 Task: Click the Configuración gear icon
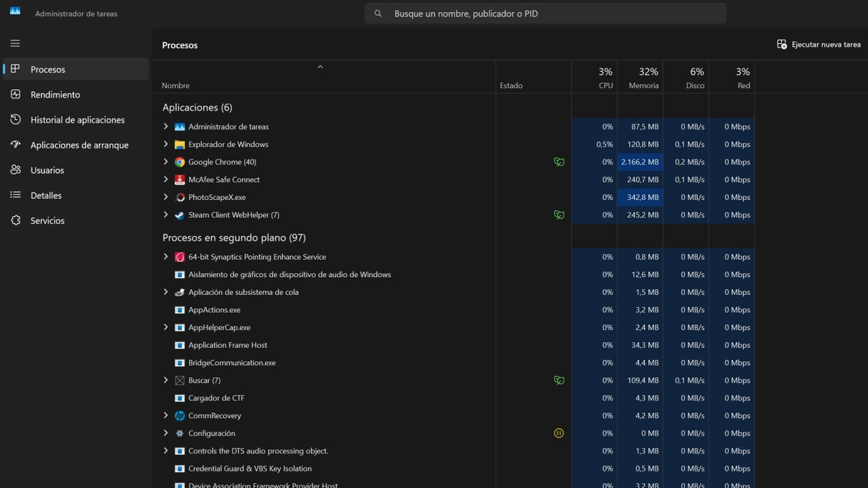tap(180, 434)
